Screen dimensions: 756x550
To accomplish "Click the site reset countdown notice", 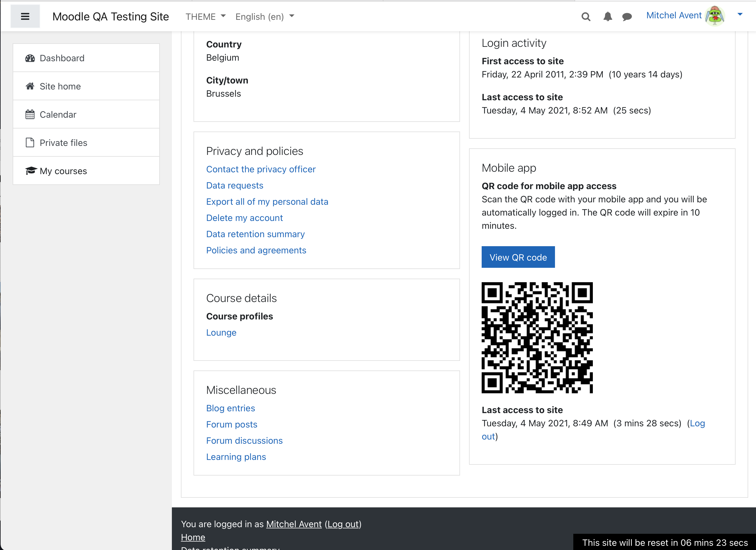I will coord(665,542).
